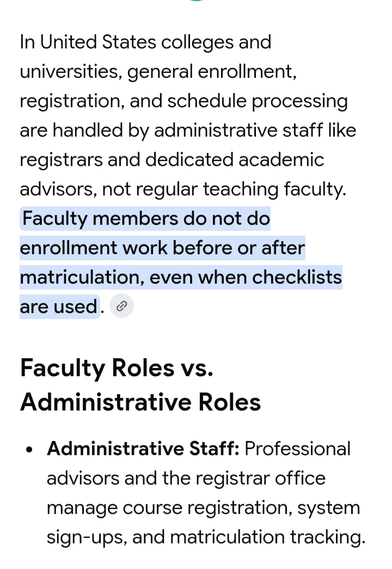Select highlighted text "Faculty members do not do"

146,218
